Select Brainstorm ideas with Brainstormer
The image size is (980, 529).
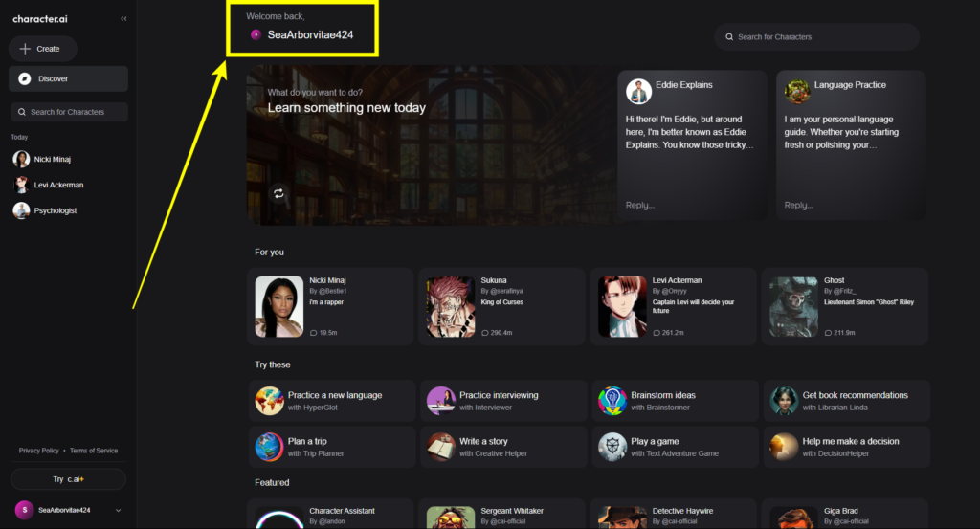click(675, 401)
